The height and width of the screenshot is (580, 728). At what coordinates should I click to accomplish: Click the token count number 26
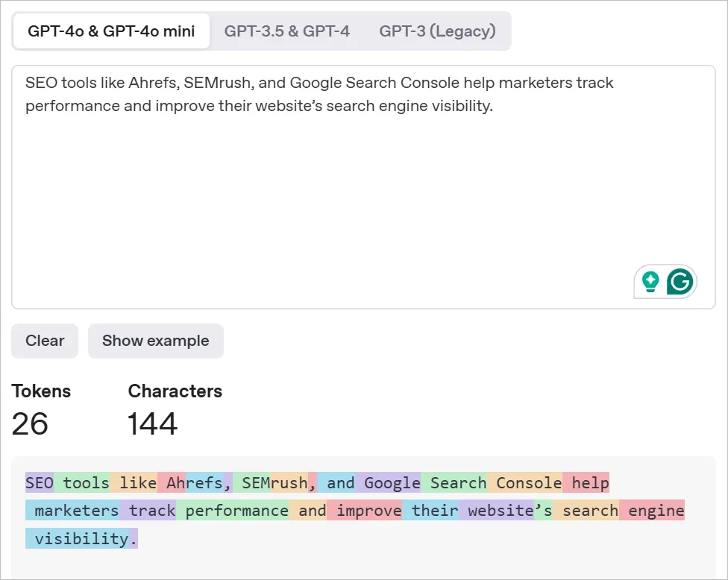30,424
